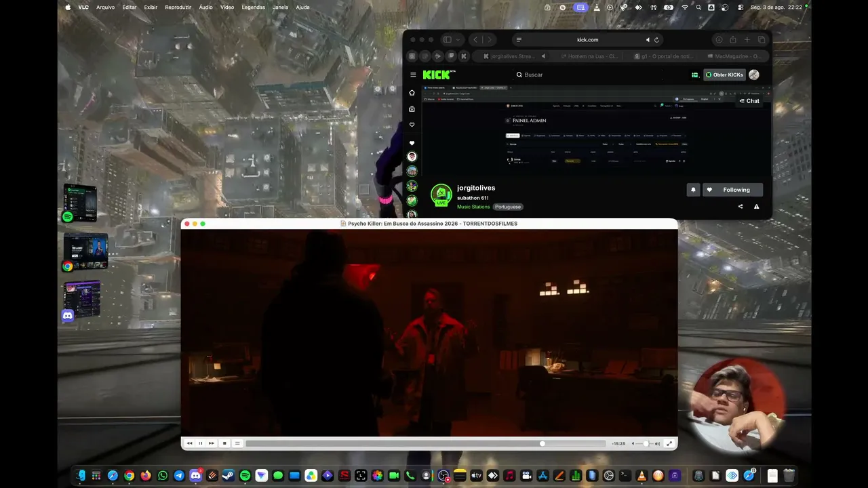Go forward in Safari
Image resolution: width=868 pixels, height=488 pixels.
pos(489,40)
